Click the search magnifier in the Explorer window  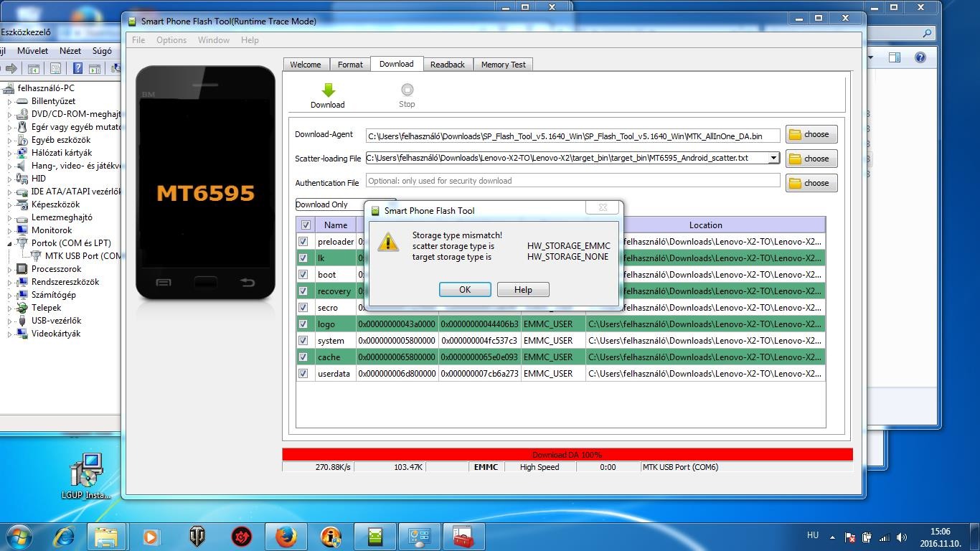pos(927,33)
